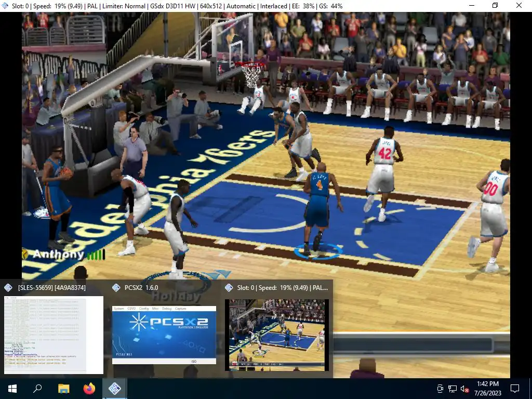Restore down the game window
The width and height of the screenshot is (532, 399).
(495, 5)
